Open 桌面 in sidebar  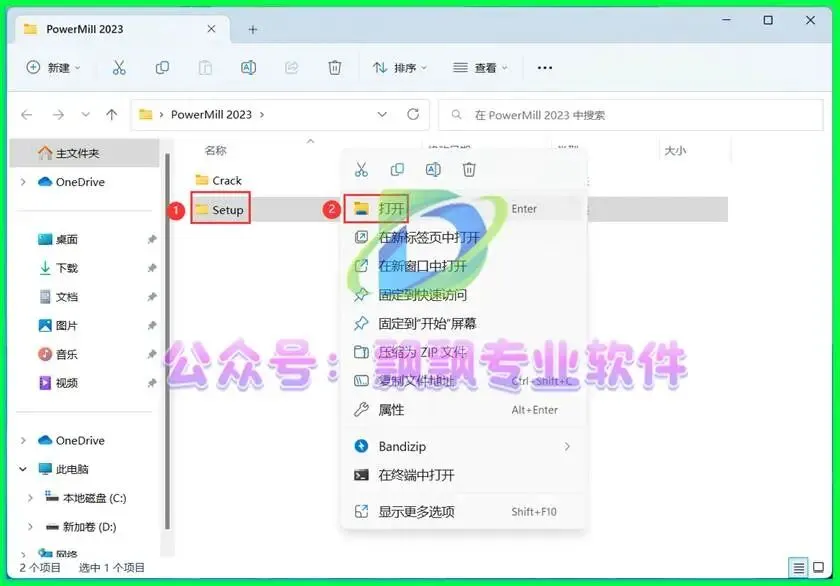click(x=66, y=239)
